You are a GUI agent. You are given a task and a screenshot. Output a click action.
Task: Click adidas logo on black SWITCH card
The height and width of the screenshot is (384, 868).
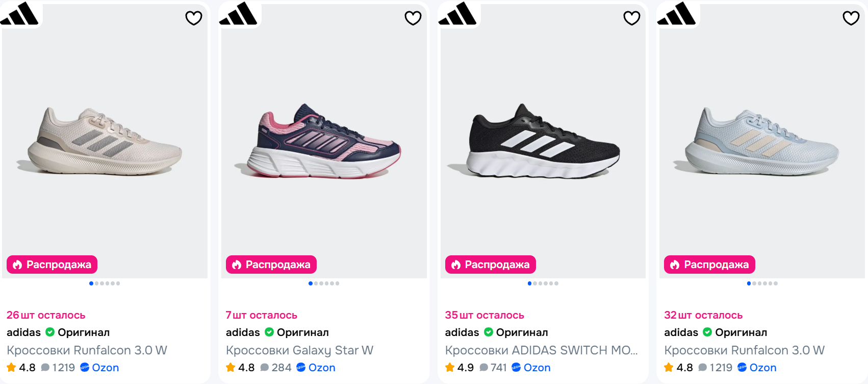[x=458, y=14]
